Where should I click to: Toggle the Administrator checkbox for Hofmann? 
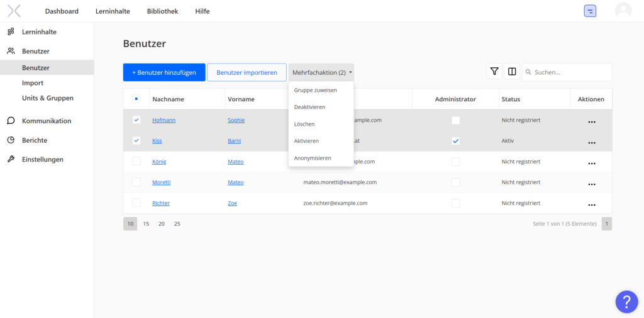click(x=455, y=120)
